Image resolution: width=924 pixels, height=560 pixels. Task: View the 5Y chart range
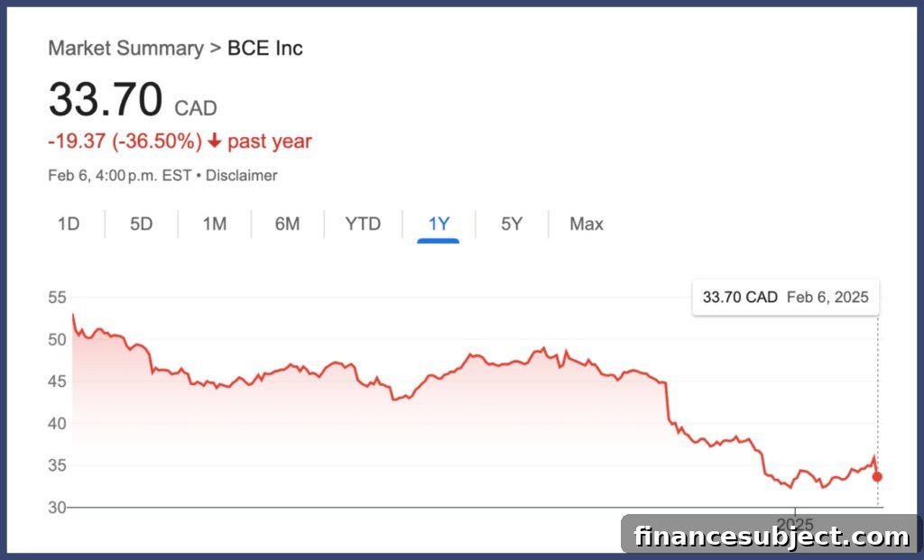tap(512, 224)
